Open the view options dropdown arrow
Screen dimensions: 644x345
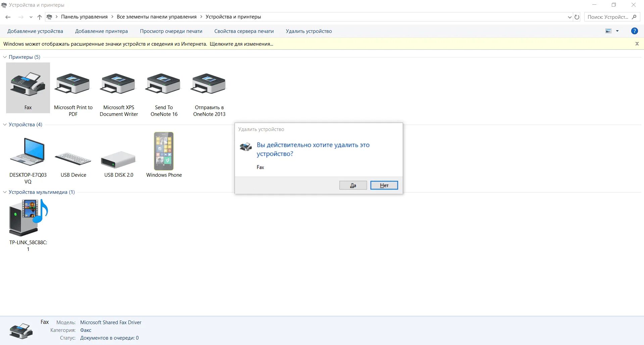pyautogui.click(x=617, y=31)
